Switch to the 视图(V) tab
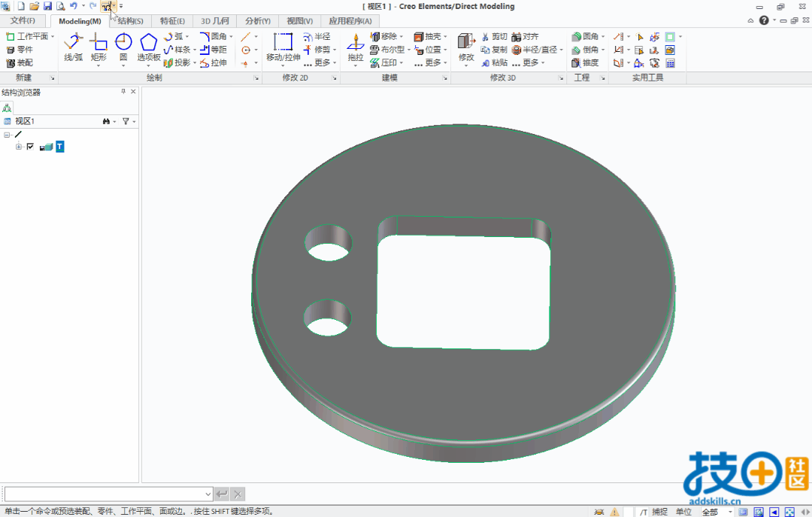 [x=300, y=21]
